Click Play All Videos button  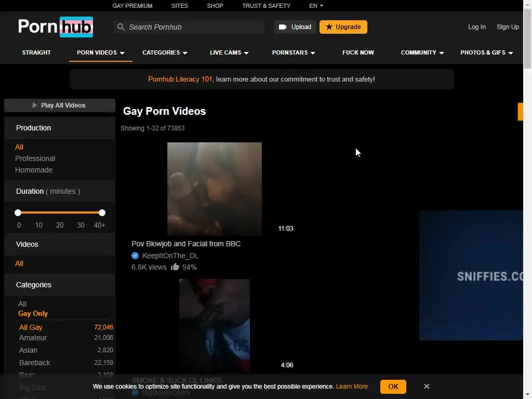(x=60, y=105)
